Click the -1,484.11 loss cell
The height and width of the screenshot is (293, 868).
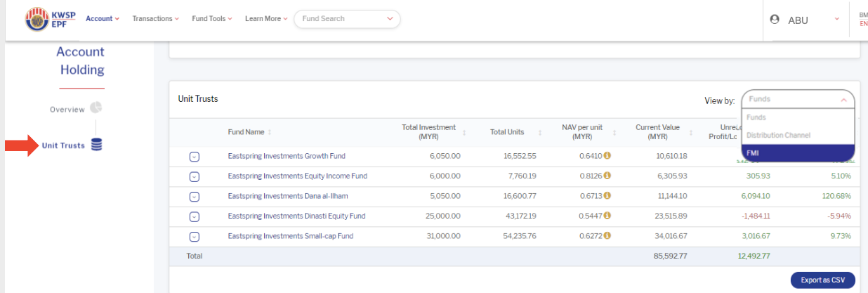pos(756,216)
